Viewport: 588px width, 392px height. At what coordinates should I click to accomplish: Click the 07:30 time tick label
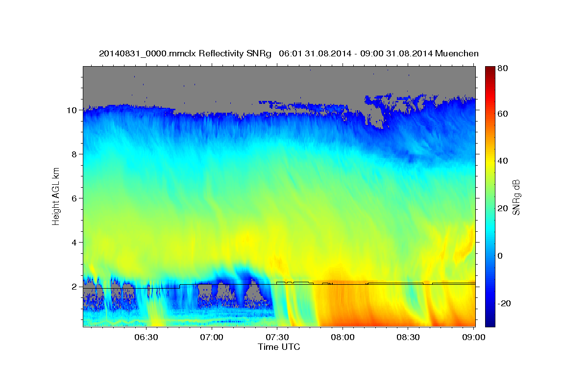[x=277, y=337]
